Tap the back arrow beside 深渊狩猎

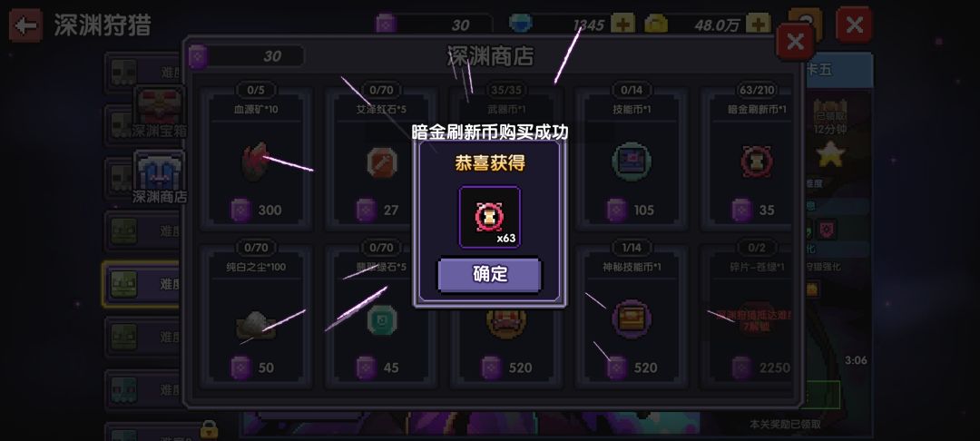tap(25, 25)
